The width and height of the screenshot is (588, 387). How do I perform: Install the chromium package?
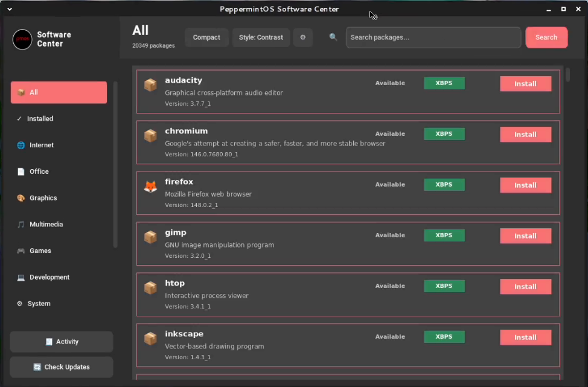click(525, 135)
